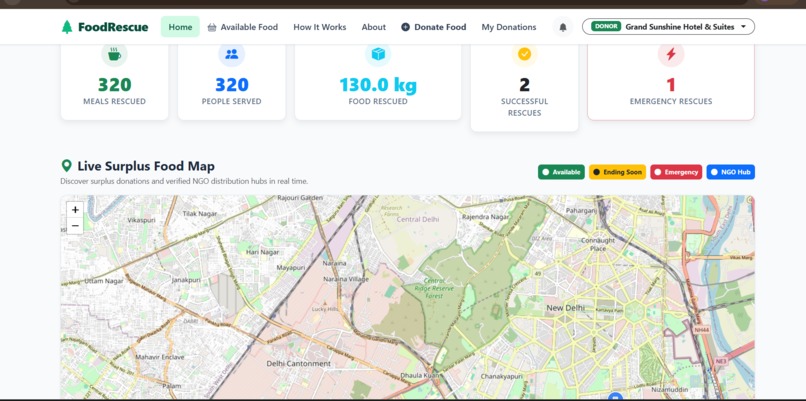Expand Grand Sunshine Hotel & Suites account dropdown
806x401 pixels.
[668, 27]
